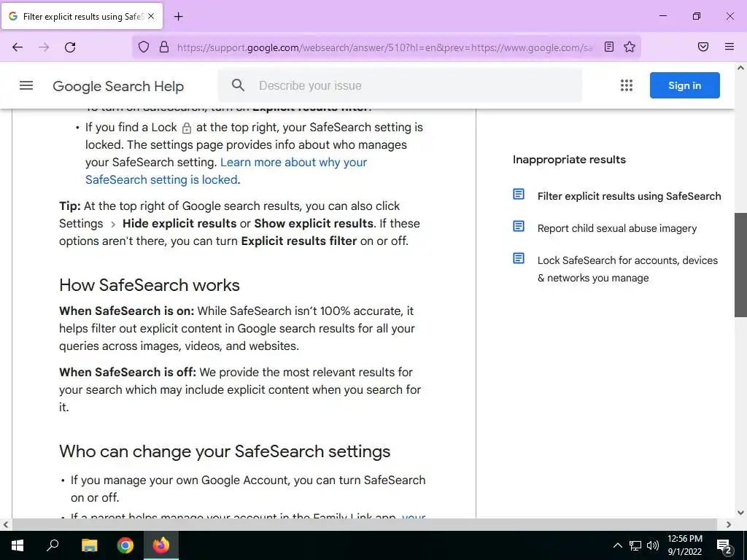Open network status in the system tray
The height and width of the screenshot is (560, 747).
pyautogui.click(x=635, y=545)
